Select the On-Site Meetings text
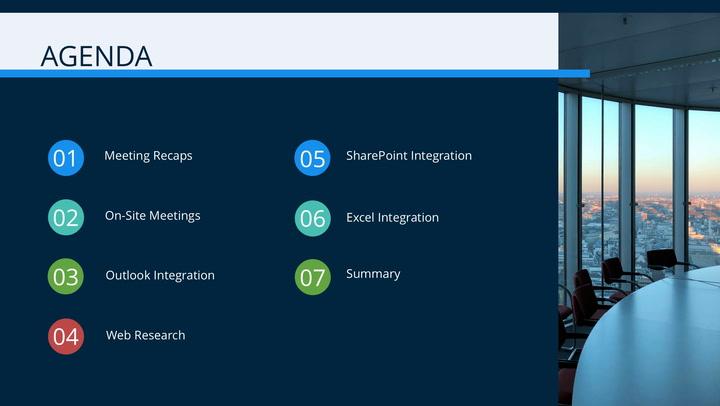The height and width of the screenshot is (406, 720). 152,216
